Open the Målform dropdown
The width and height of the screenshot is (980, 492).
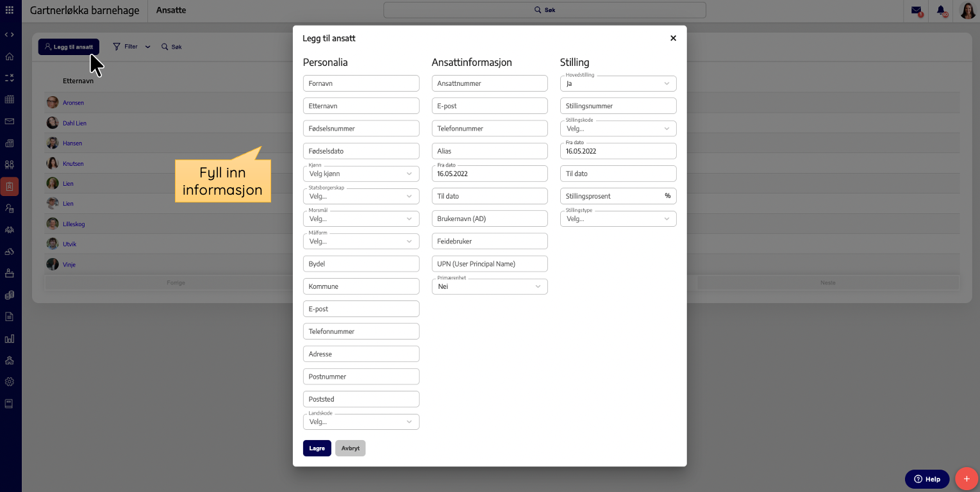361,241
